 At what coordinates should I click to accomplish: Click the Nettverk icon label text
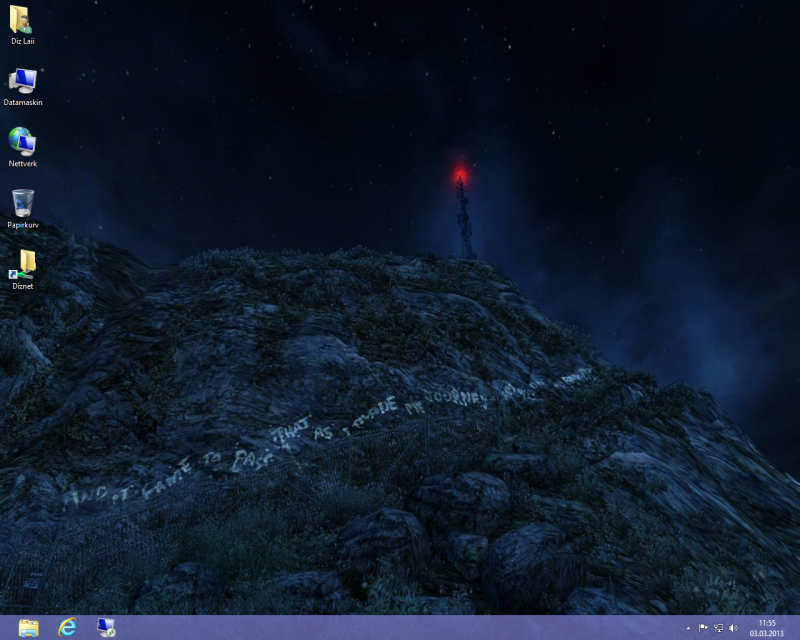click(x=23, y=164)
